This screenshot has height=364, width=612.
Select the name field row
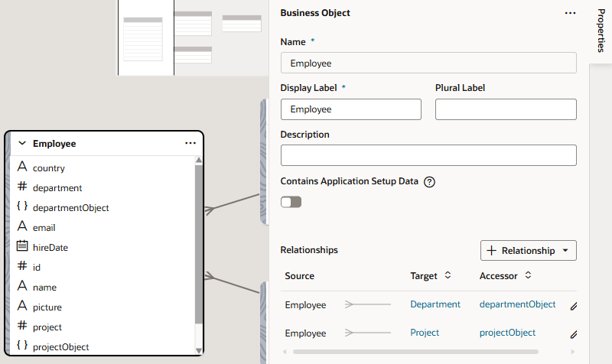(x=103, y=287)
